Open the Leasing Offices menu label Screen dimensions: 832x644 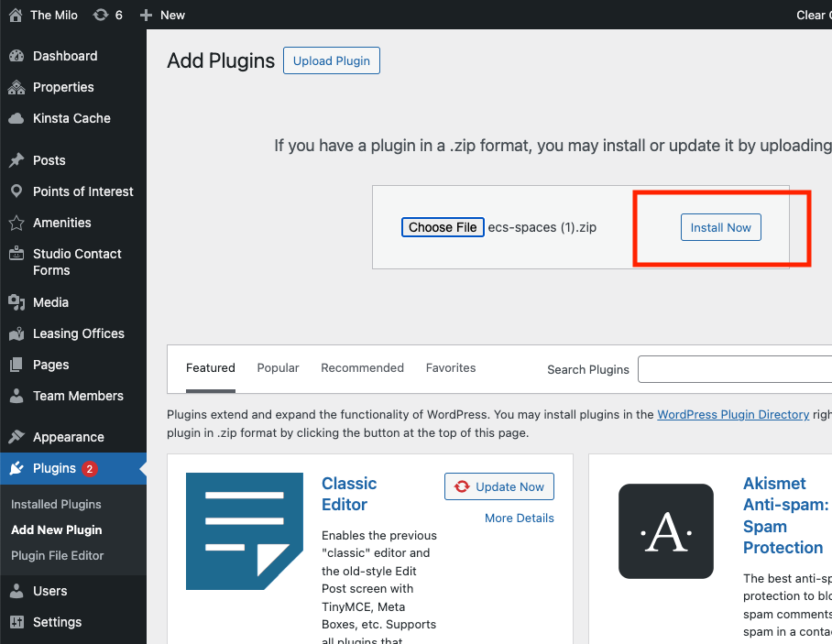point(79,333)
